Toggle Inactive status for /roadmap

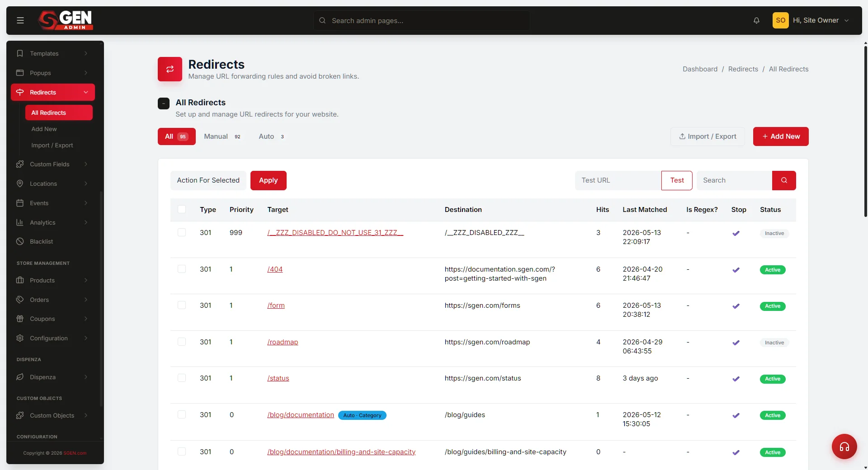[774, 343]
